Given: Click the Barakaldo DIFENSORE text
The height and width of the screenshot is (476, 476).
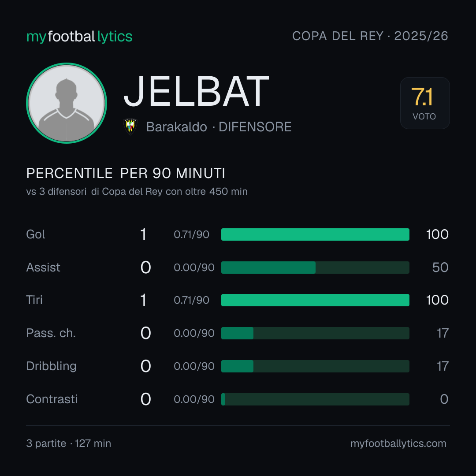Looking at the screenshot, I should click(x=219, y=127).
